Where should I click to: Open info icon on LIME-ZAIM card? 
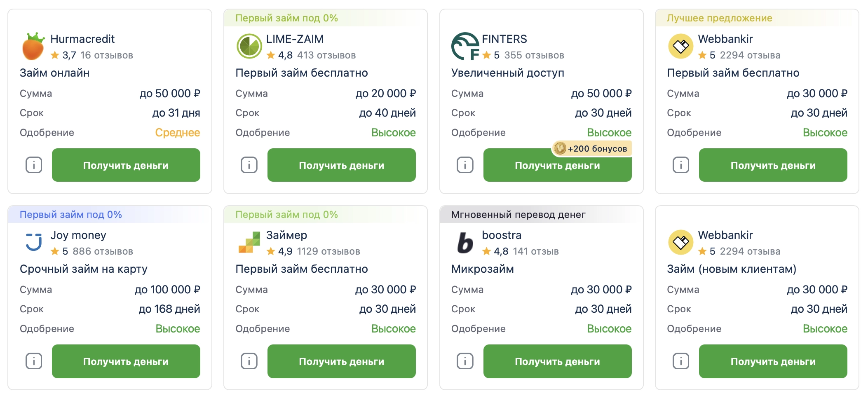[249, 165]
